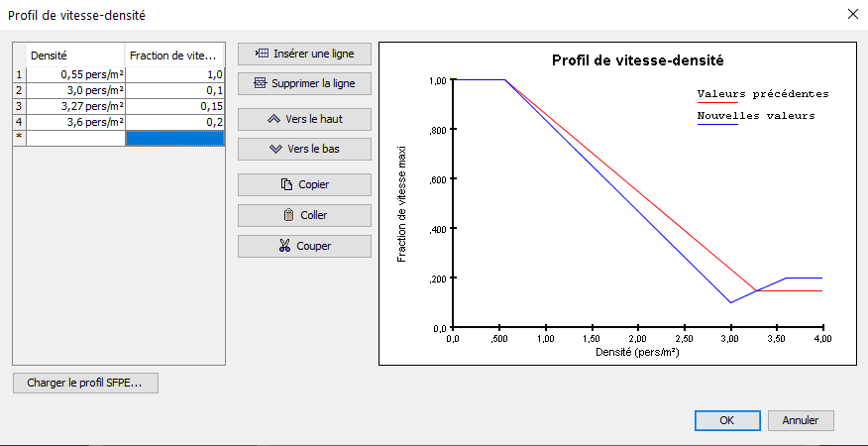
Task: Click the Copier button
Action: tap(304, 184)
